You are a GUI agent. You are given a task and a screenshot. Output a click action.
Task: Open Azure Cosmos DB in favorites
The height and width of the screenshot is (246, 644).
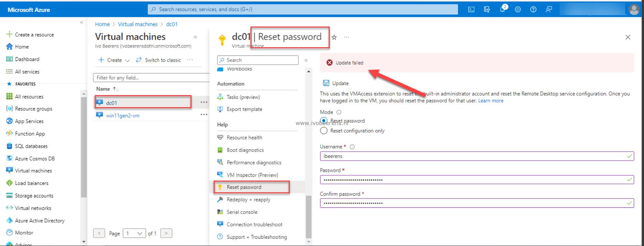[30, 158]
